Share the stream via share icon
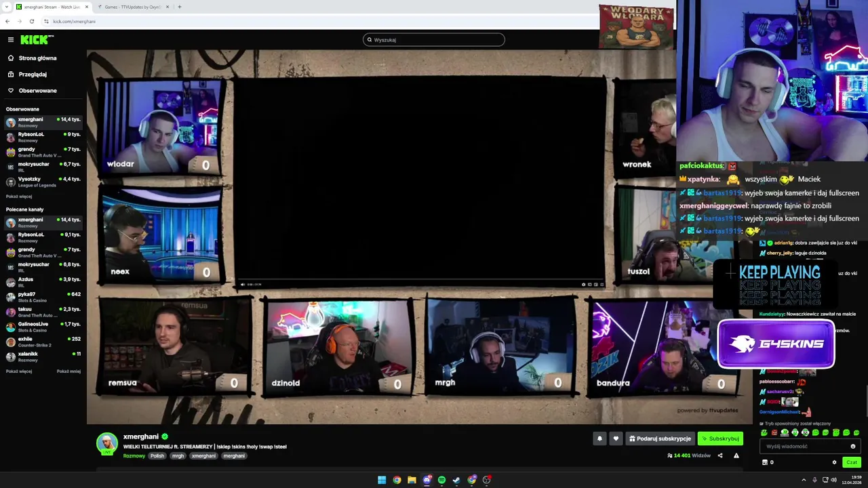The image size is (868, 488). click(720, 455)
